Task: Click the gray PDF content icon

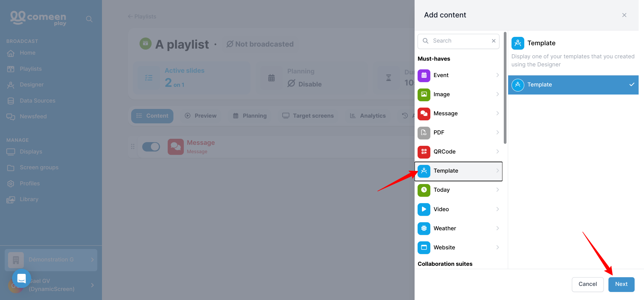Action: click(x=424, y=133)
